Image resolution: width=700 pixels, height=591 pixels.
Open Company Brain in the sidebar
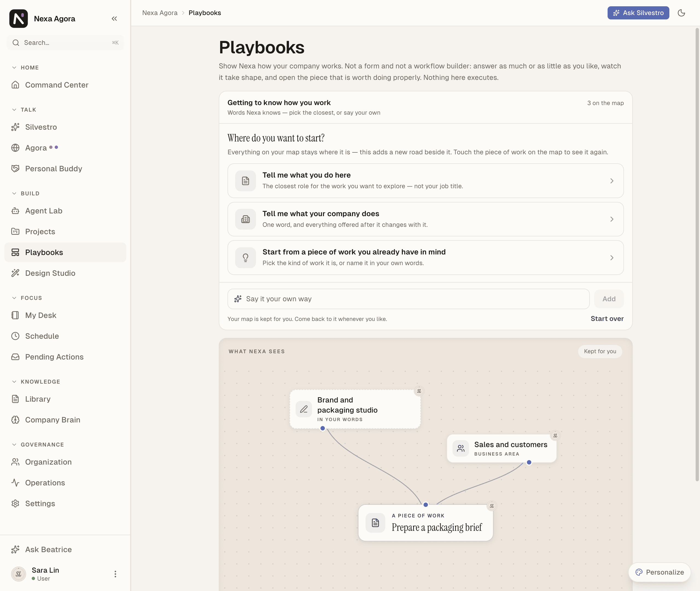pos(65,420)
